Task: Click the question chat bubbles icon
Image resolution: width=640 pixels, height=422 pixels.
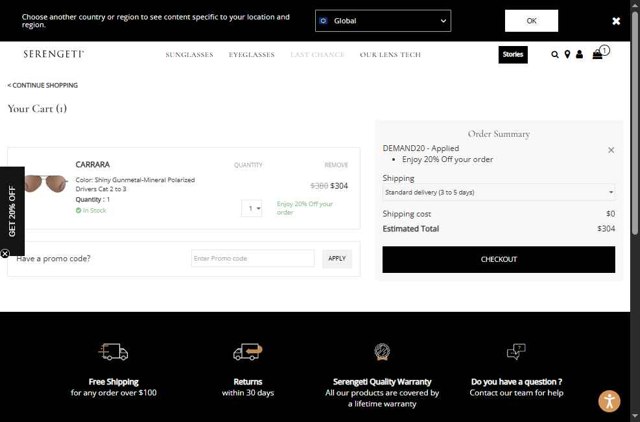Action: [516, 351]
